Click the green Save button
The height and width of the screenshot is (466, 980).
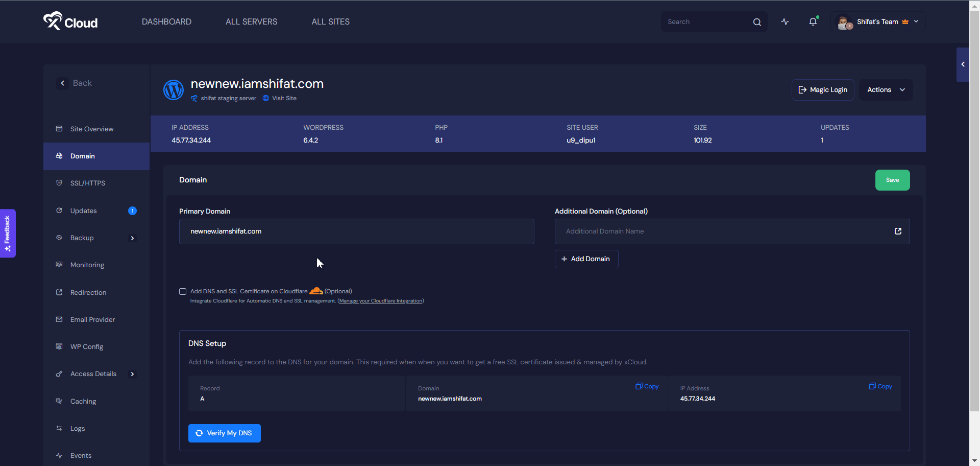[x=892, y=180]
